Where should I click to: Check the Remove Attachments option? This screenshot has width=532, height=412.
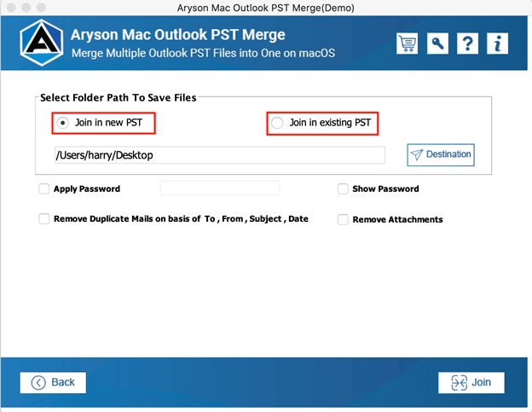point(343,219)
